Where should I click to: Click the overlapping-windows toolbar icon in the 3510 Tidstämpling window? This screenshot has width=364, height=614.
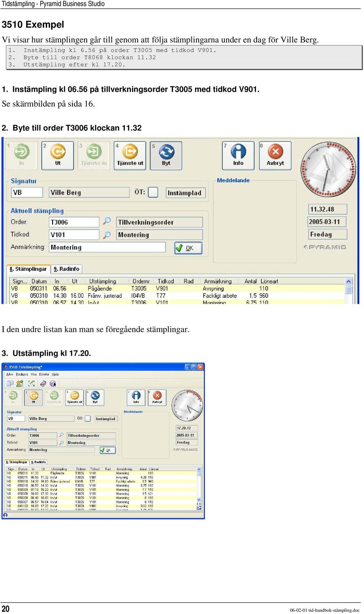click(x=10, y=383)
